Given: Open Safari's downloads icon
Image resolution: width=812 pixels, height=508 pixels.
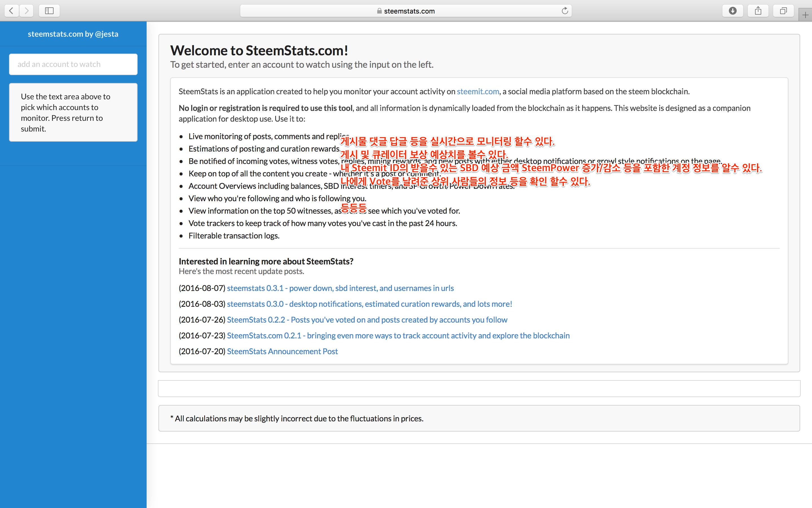Looking at the screenshot, I should [732, 11].
